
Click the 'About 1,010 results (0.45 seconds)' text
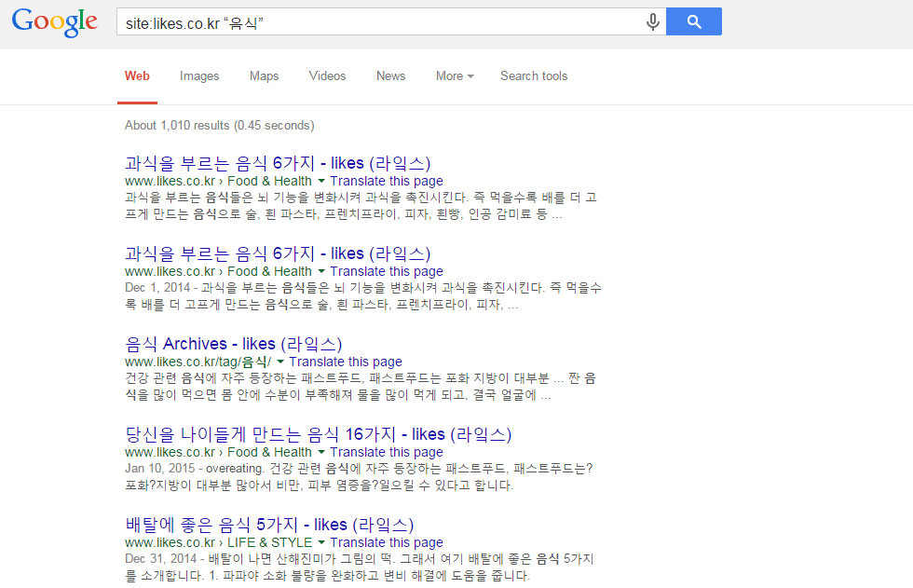220,126
